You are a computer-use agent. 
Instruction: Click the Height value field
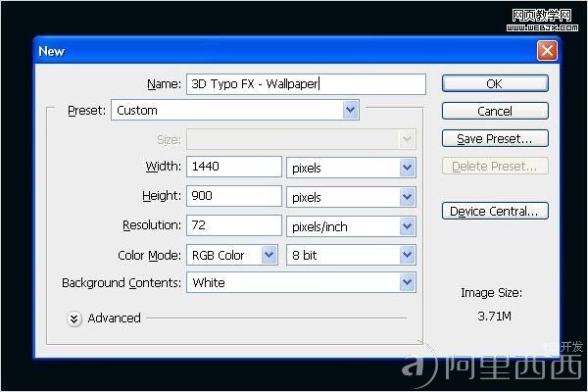(x=234, y=196)
